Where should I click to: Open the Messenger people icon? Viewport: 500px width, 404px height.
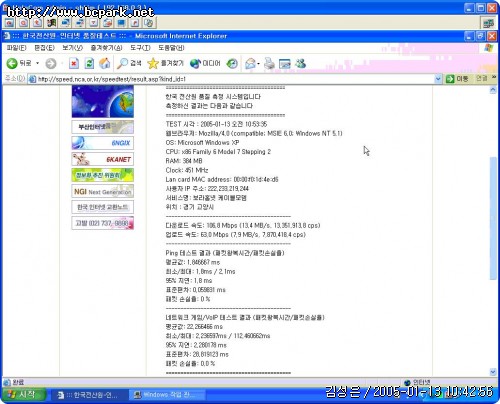pyautogui.click(x=300, y=63)
